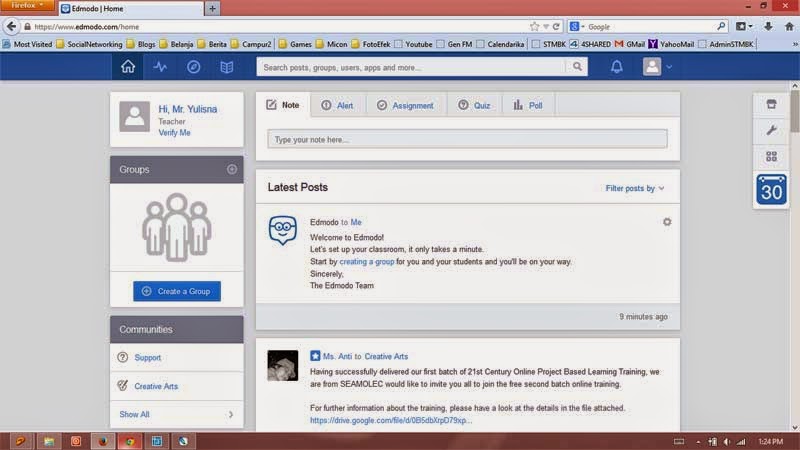Click the 'creating a group' link
The height and width of the screenshot is (450, 800).
(x=367, y=261)
